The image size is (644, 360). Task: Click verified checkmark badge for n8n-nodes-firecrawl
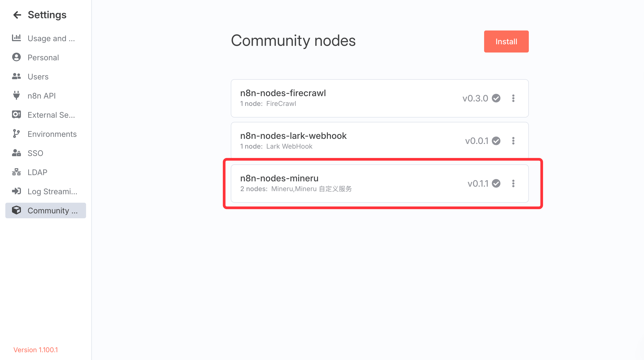click(x=496, y=98)
